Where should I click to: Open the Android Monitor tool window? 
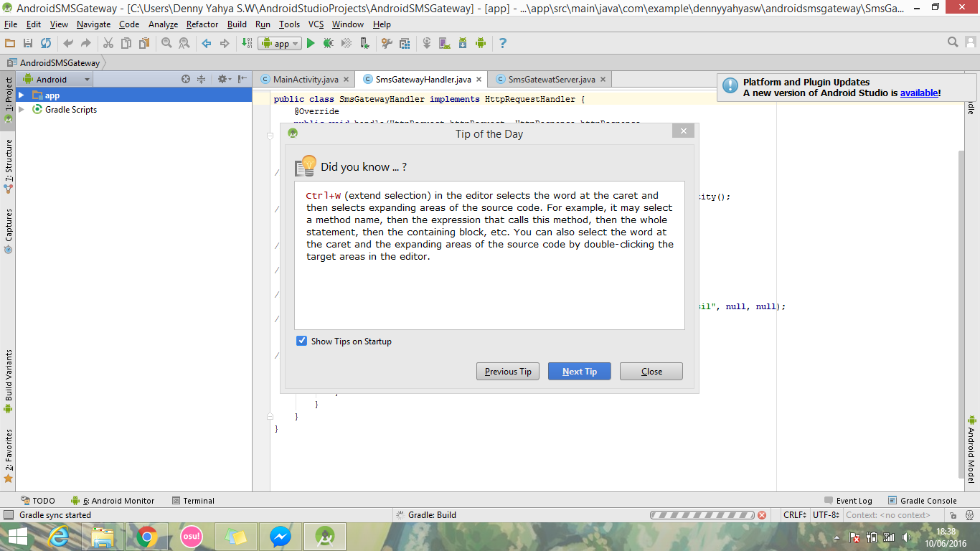pyautogui.click(x=113, y=500)
